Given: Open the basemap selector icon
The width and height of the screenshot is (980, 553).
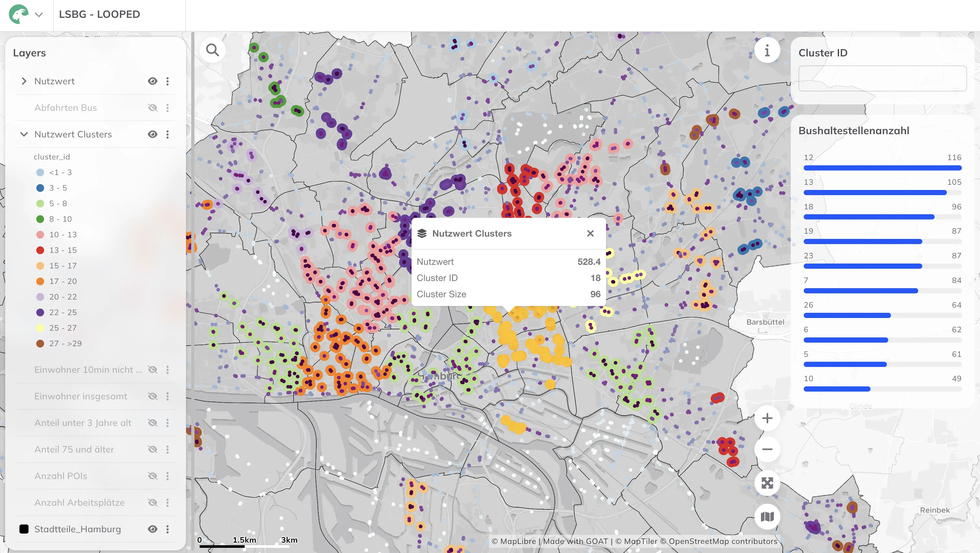Looking at the screenshot, I should (x=767, y=516).
